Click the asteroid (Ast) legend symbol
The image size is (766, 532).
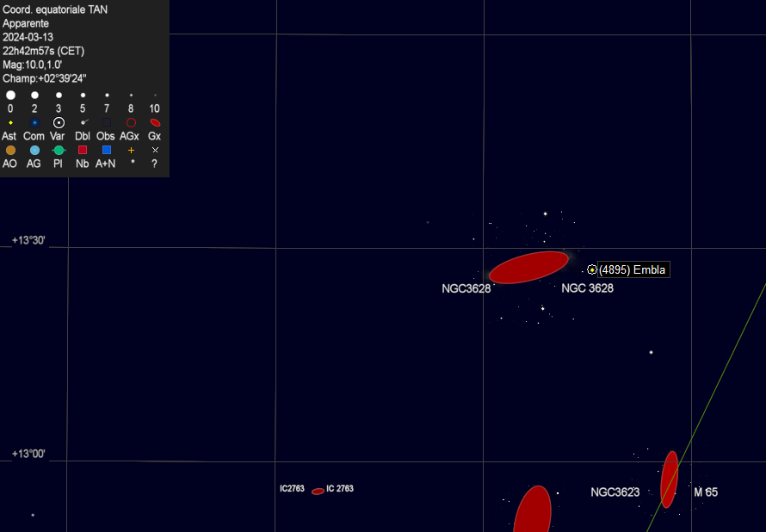click(10, 122)
